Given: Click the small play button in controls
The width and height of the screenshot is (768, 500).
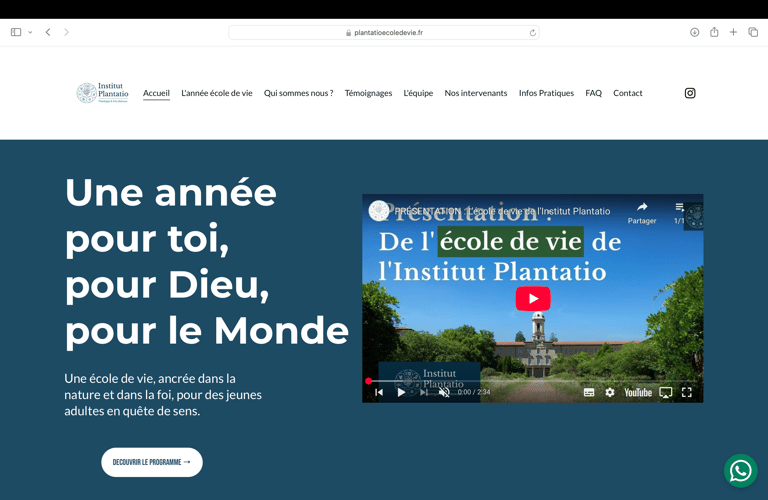Looking at the screenshot, I should pyautogui.click(x=401, y=392).
